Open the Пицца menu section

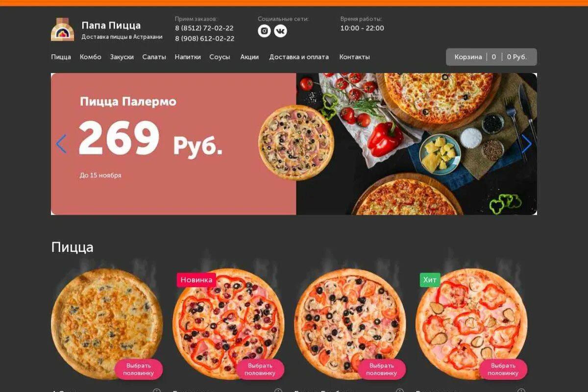(x=61, y=57)
